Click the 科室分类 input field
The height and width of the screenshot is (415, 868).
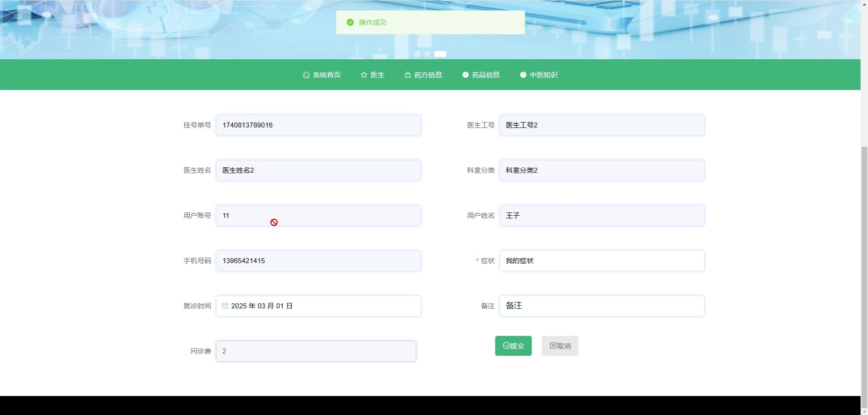[x=602, y=170]
